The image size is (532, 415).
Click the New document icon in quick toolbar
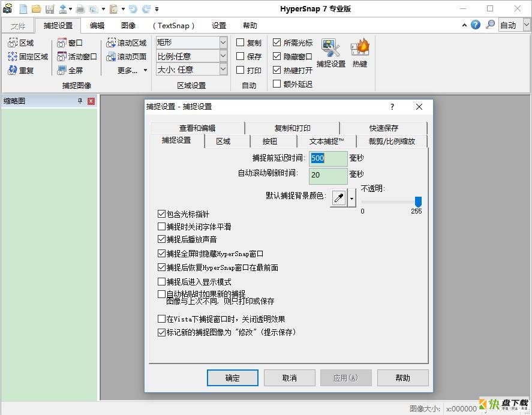(x=23, y=9)
